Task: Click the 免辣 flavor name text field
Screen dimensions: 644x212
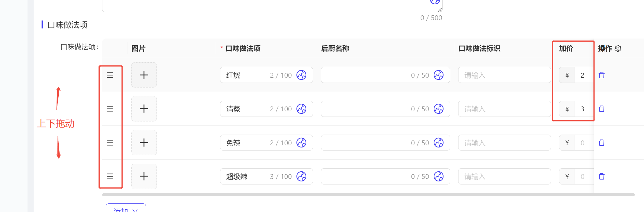Action: [266, 143]
